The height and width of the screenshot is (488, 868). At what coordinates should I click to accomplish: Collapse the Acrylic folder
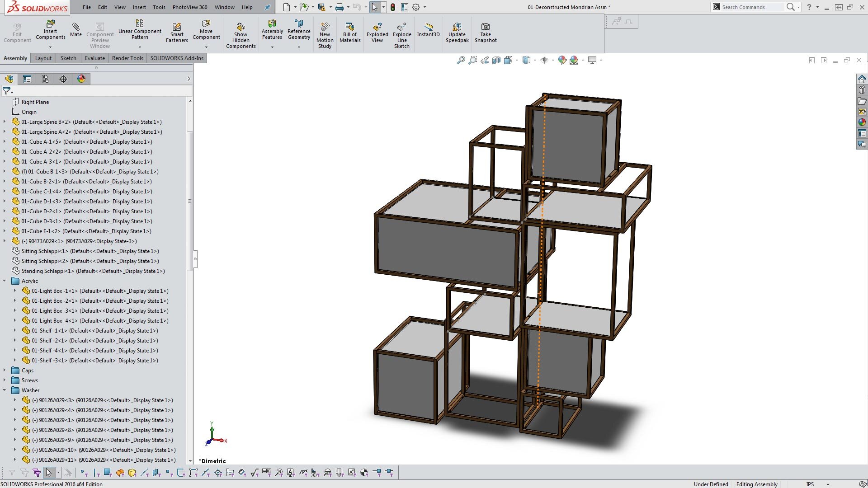[5, 281]
